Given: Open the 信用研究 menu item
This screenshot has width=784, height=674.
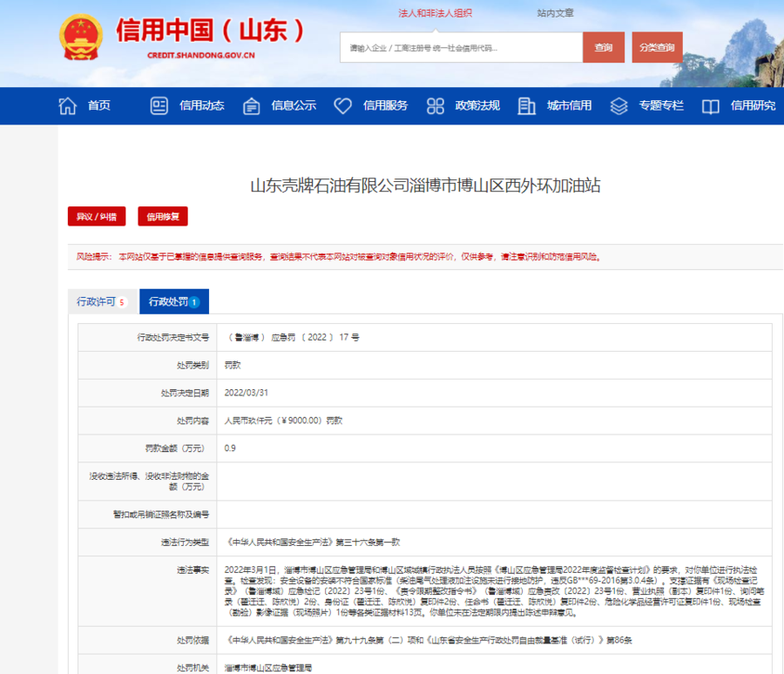Looking at the screenshot, I should (753, 106).
